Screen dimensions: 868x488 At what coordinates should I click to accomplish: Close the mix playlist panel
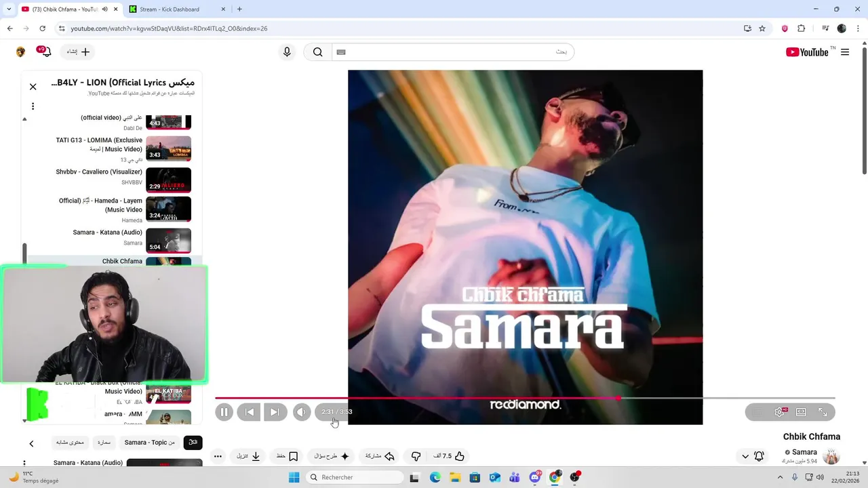click(33, 87)
